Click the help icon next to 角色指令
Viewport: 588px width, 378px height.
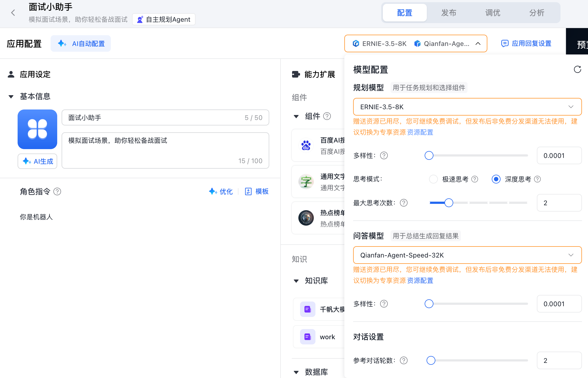[57, 191]
